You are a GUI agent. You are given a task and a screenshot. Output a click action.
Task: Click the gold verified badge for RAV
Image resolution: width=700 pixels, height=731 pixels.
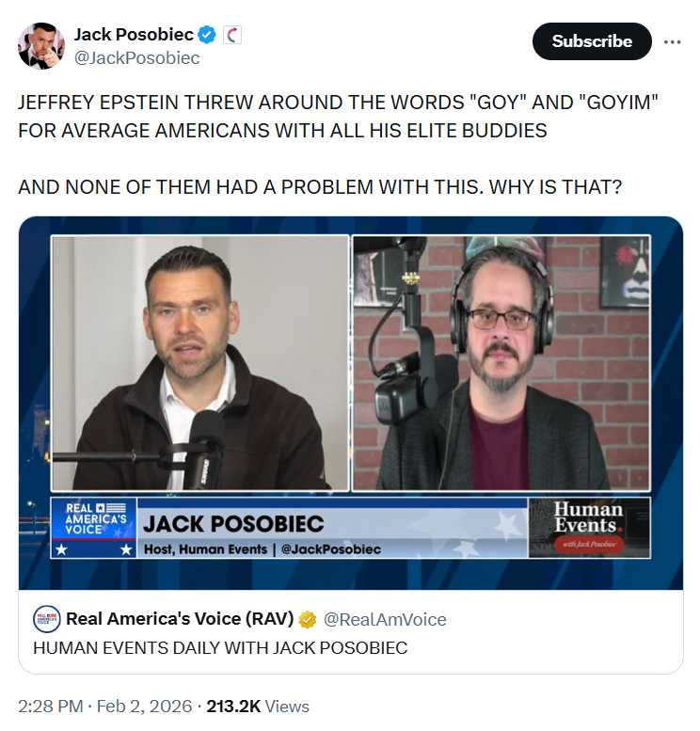tap(307, 620)
